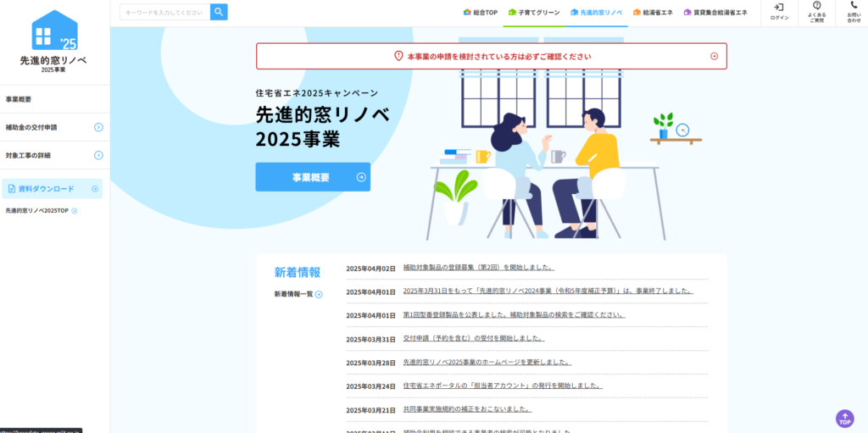Click the purple TOP scroll-up button

pos(845,419)
